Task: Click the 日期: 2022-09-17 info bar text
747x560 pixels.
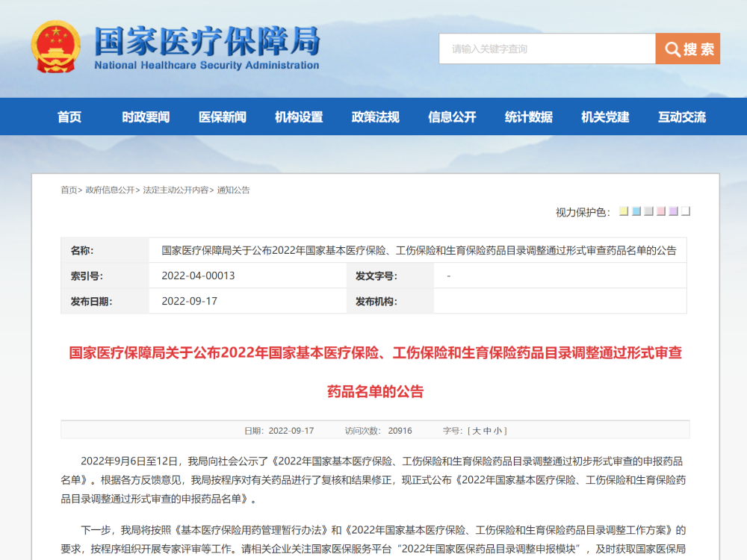Action: (279, 431)
